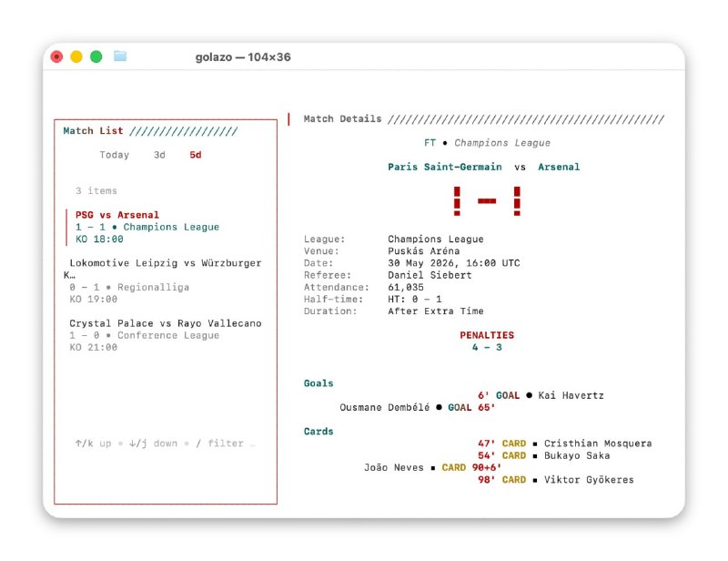Viewport: 728px width, 561px height.
Task: Click the '/ filter' hint in help bar
Action: 219,444
